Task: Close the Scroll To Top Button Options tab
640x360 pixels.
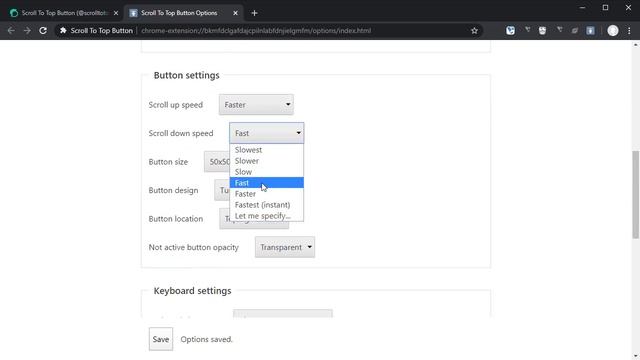Action: click(235, 13)
